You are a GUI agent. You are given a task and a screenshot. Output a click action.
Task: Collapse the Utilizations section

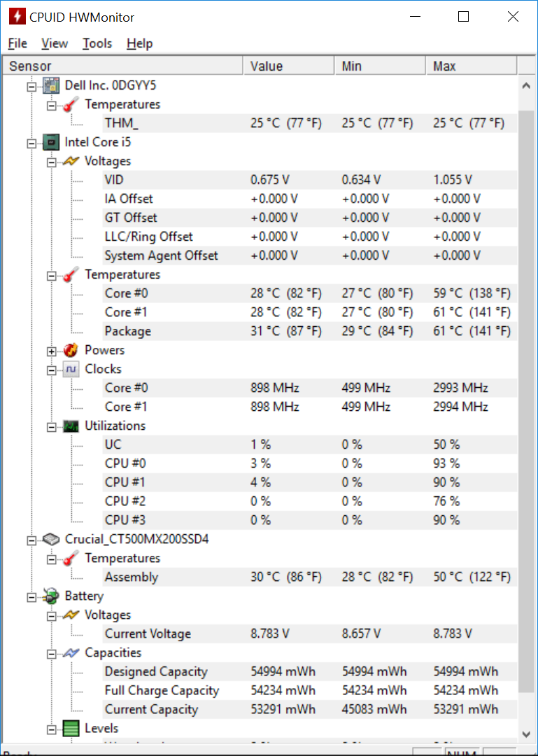(52, 427)
